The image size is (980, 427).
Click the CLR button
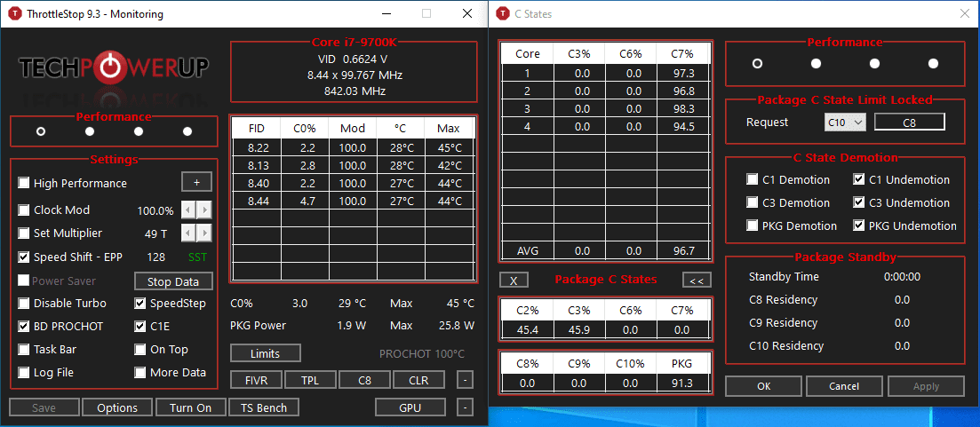click(x=418, y=379)
